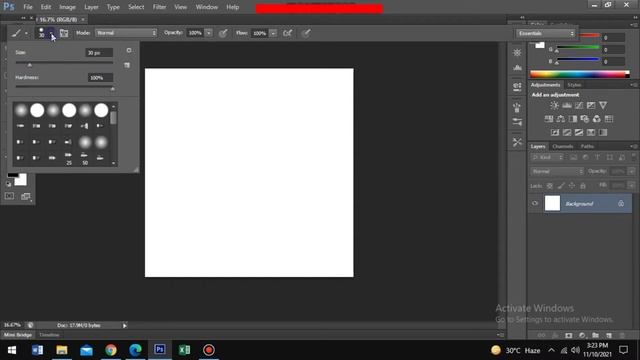Open the crossed-tools collapsed panel icon
Viewport: 640px width, 360px height.
pyautogui.click(x=517, y=142)
